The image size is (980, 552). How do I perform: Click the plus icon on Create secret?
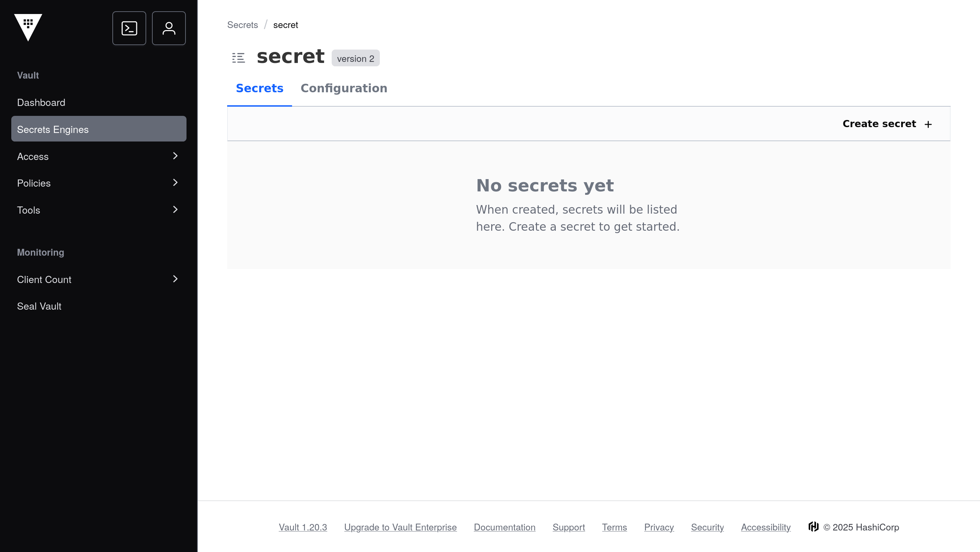[928, 124]
